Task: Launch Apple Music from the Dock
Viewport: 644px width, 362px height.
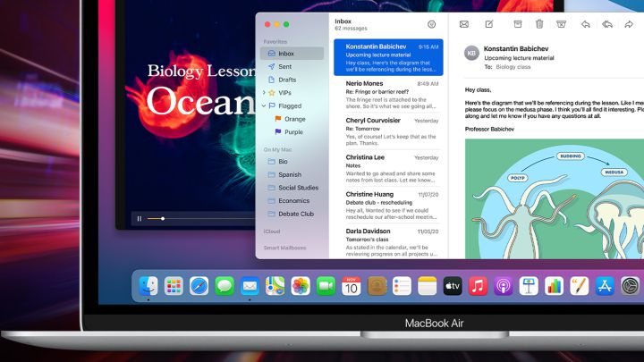Action: pyautogui.click(x=478, y=286)
